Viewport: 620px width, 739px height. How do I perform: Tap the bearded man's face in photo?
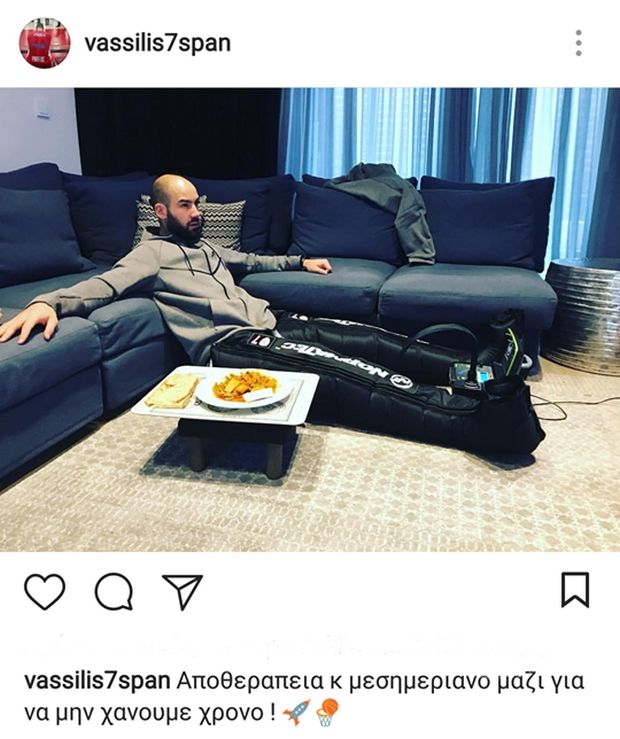click(182, 210)
